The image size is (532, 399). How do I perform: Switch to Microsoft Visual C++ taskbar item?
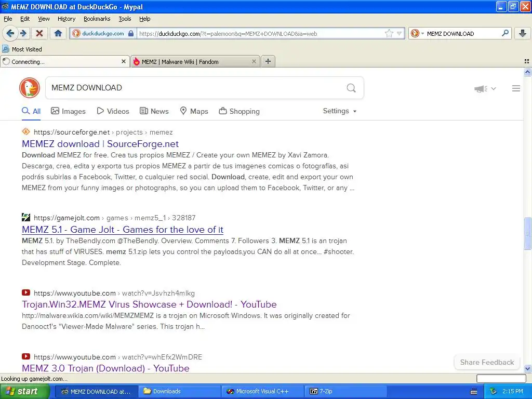tap(262, 391)
